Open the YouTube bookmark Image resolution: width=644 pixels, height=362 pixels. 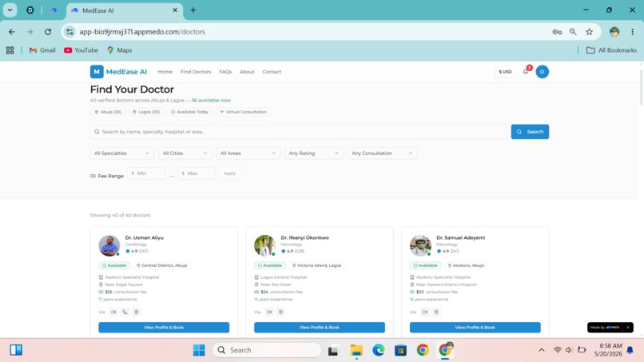point(81,50)
